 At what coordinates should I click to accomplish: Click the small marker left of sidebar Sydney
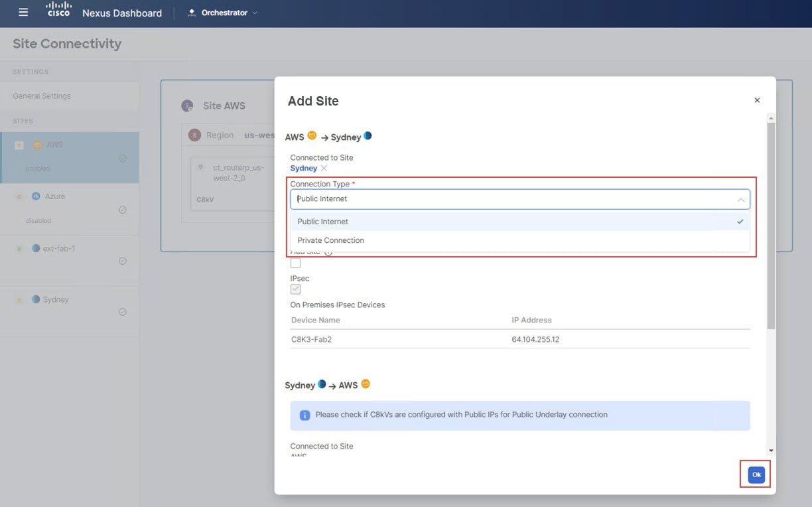click(x=19, y=300)
